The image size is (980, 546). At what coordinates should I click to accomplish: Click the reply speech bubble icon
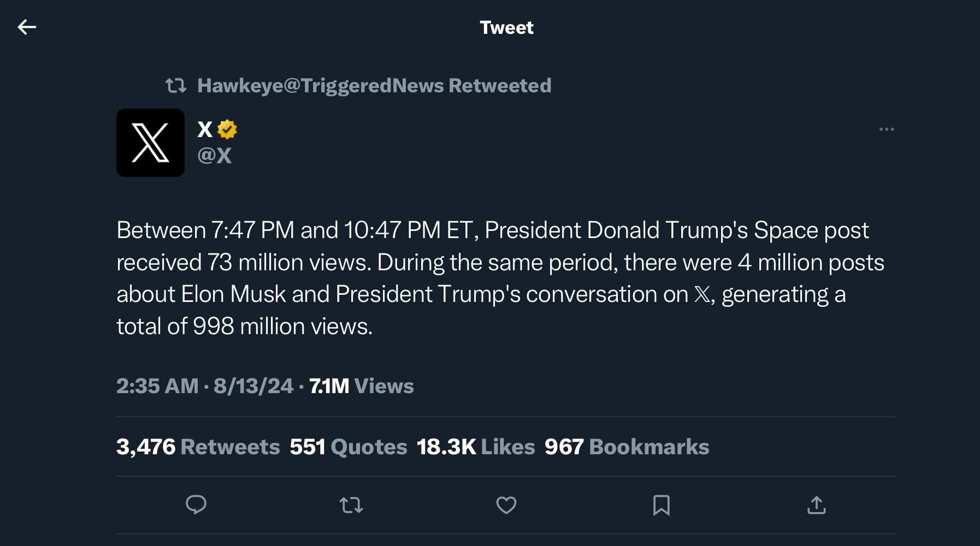click(196, 505)
